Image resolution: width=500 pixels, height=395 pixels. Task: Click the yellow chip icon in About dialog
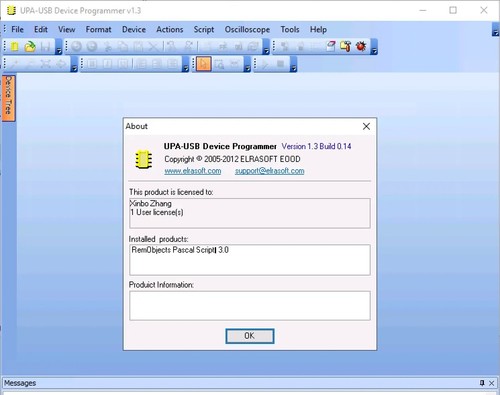(x=144, y=159)
